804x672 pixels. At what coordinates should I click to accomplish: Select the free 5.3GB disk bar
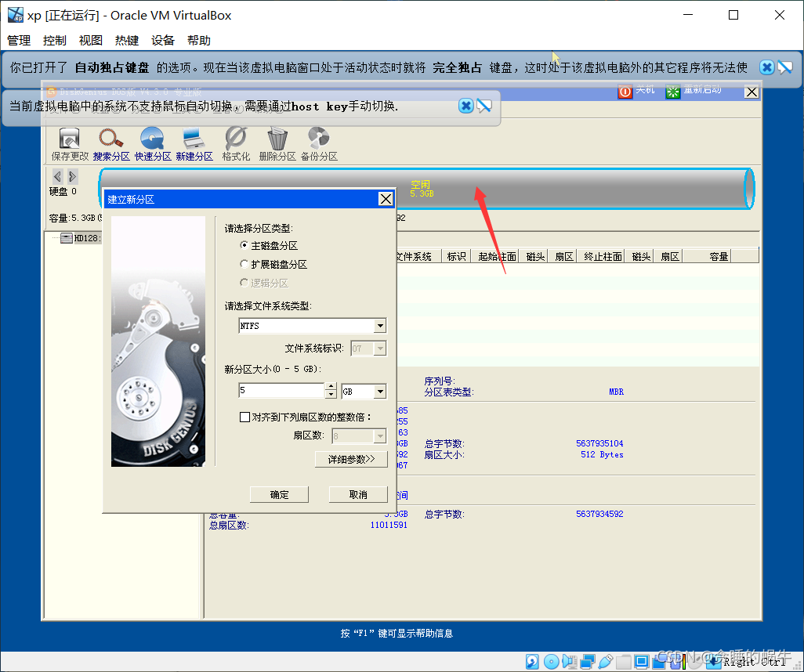pyautogui.click(x=426, y=189)
